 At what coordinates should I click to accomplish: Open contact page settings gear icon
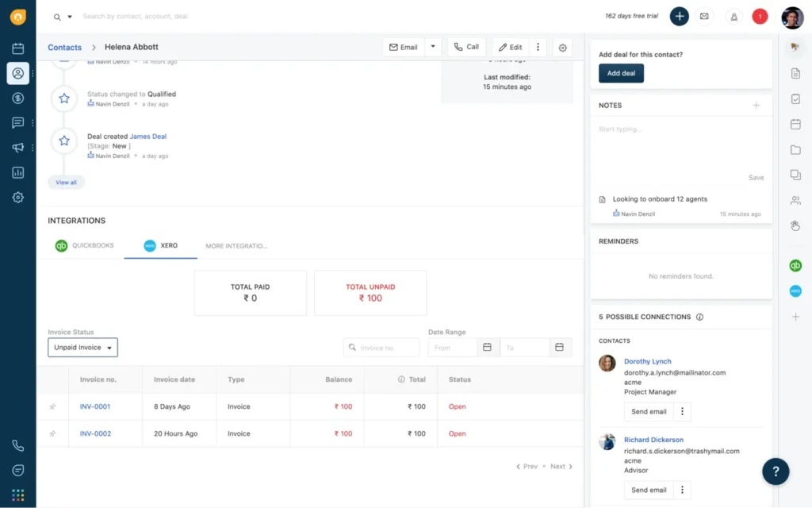(562, 48)
